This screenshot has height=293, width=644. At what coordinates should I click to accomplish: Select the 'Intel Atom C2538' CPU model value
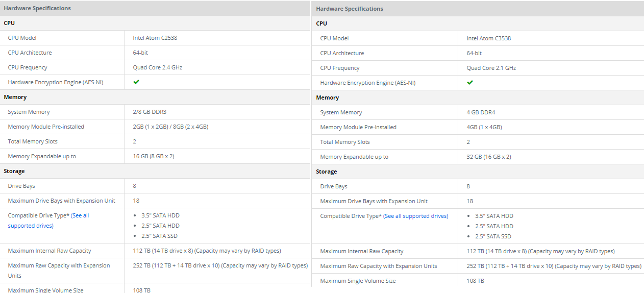[x=155, y=38]
